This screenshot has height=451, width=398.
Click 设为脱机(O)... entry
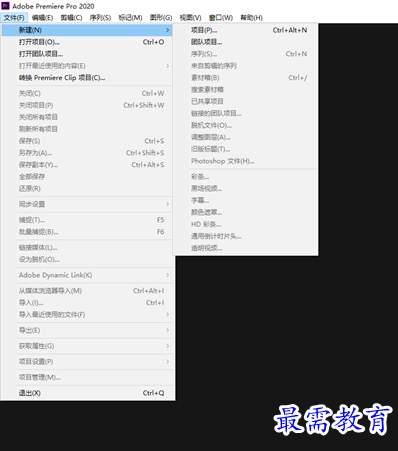click(x=87, y=260)
